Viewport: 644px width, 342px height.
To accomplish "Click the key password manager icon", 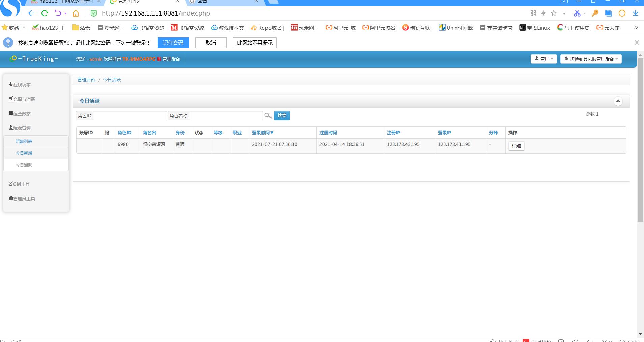I will point(595,13).
